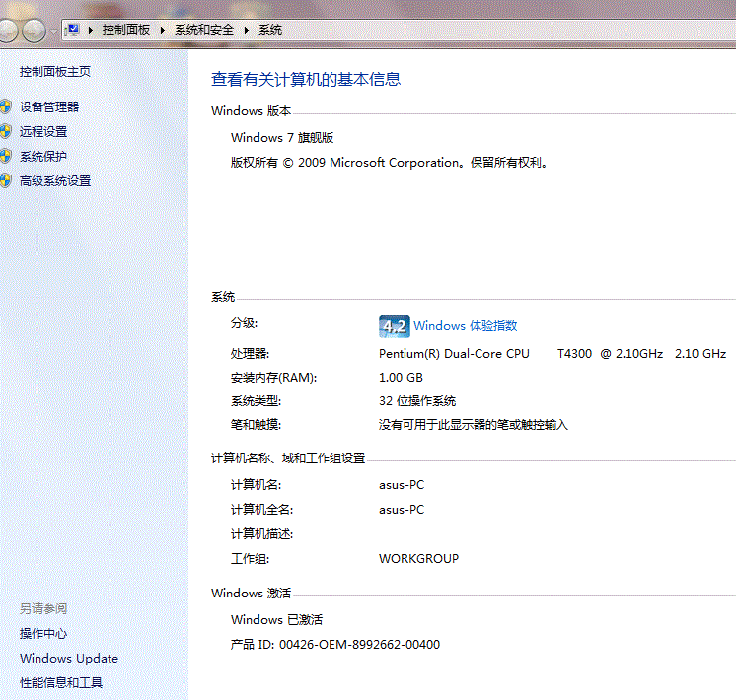The height and width of the screenshot is (700, 736).
Task: Open the recent pages dropdown next to Forward
Action: point(53,31)
